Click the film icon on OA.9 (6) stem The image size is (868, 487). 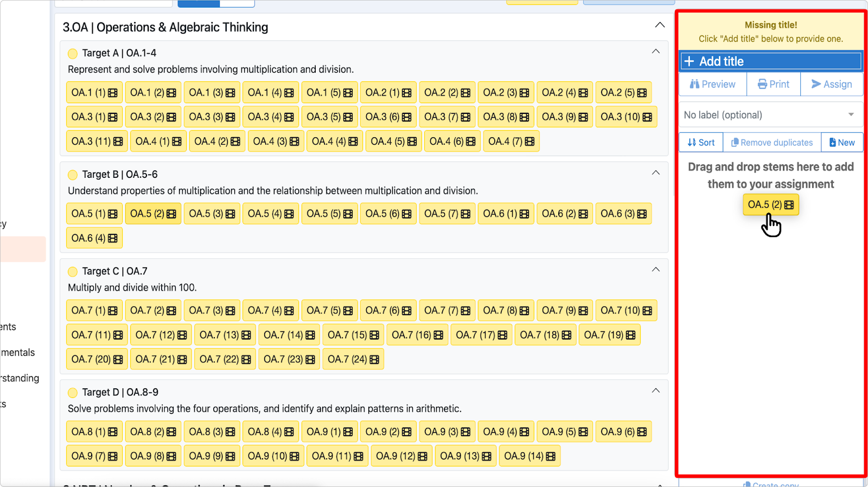click(642, 432)
